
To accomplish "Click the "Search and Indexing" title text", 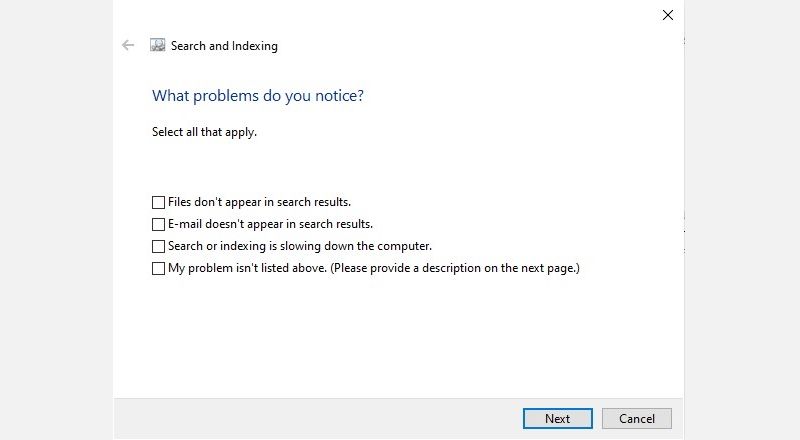I will click(224, 45).
